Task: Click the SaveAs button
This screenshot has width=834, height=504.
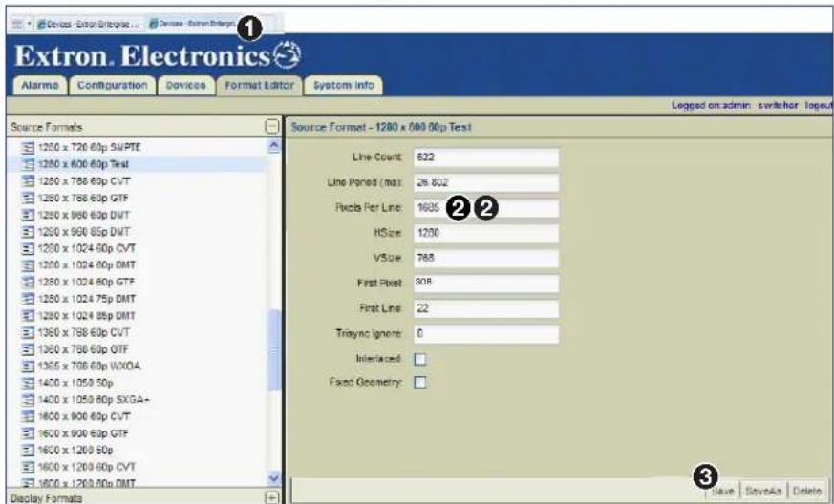Action: 763,491
